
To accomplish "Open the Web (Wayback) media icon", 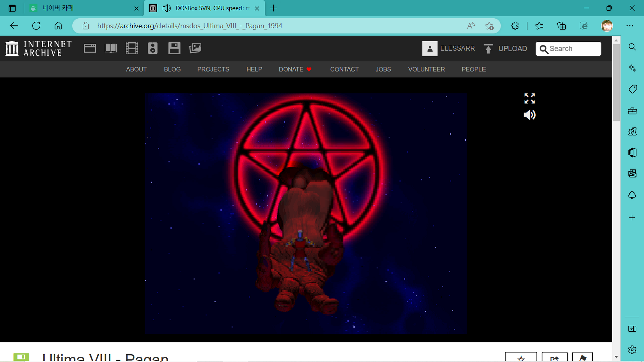I will (x=90, y=48).
